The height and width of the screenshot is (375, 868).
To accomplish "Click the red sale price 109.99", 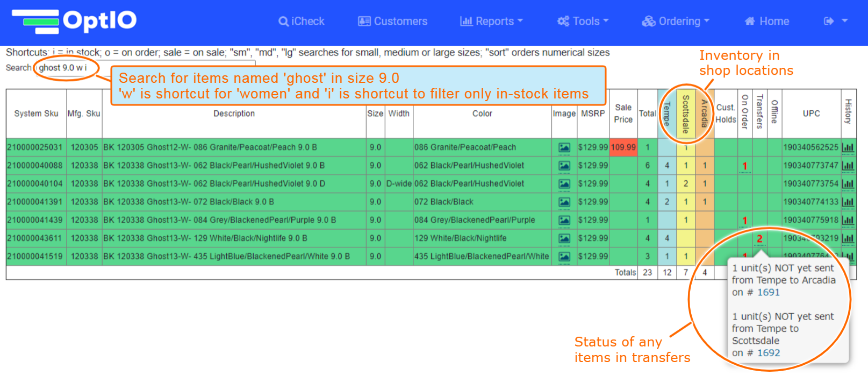I will [623, 147].
